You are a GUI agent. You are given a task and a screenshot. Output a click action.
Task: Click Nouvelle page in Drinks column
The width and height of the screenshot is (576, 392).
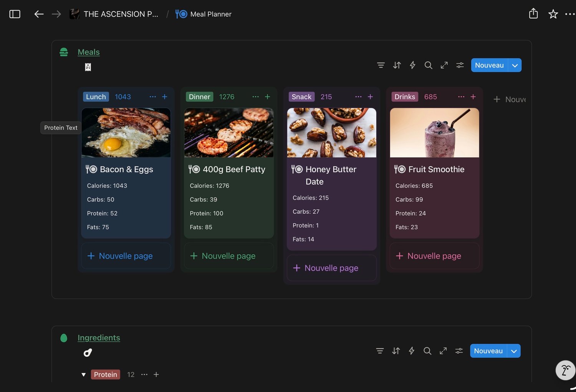435,256
